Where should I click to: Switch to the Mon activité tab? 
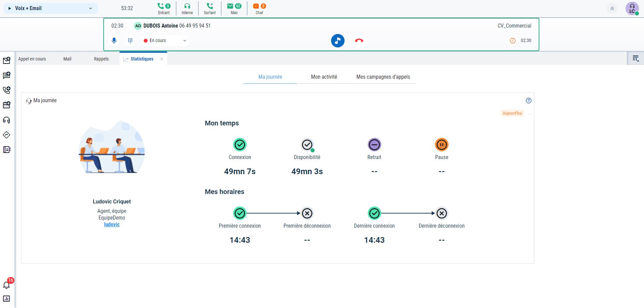coord(324,77)
